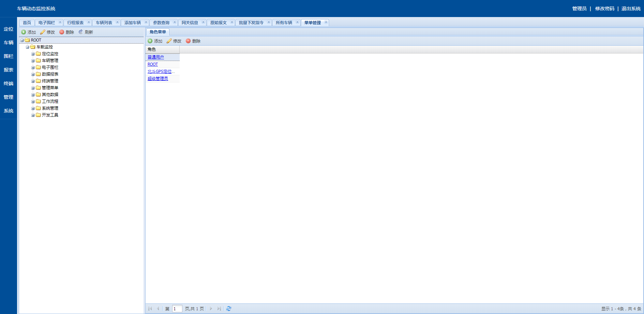Click the add icon in the role menu toolbar
This screenshot has height=314, width=644.
click(x=150, y=41)
